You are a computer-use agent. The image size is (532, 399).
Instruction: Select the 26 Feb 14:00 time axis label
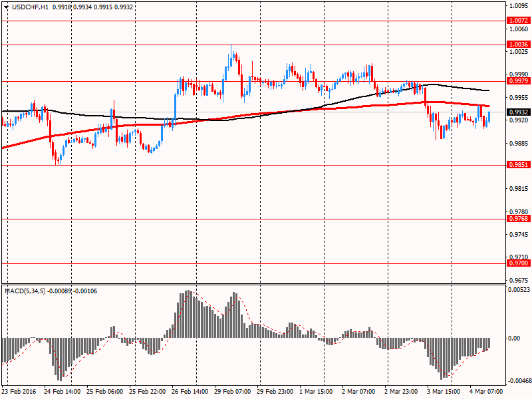click(x=190, y=392)
